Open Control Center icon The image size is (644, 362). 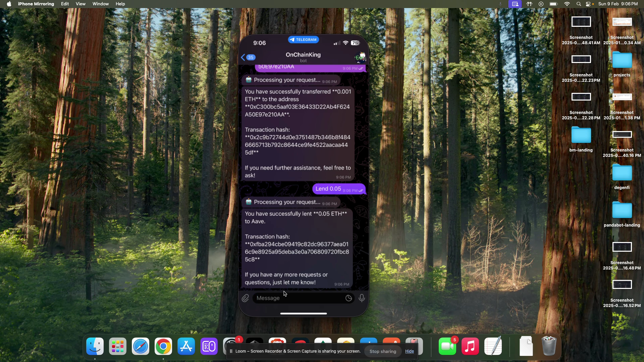point(589,4)
